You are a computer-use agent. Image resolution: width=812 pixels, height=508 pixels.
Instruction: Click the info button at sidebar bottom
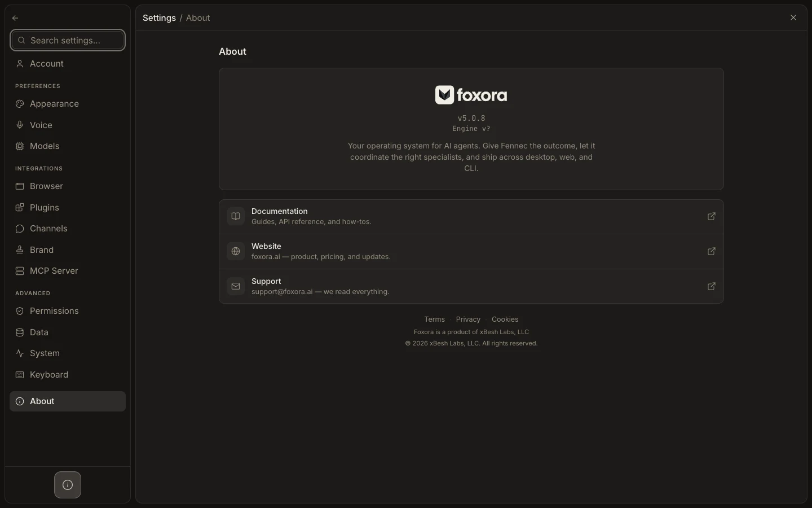point(68,485)
